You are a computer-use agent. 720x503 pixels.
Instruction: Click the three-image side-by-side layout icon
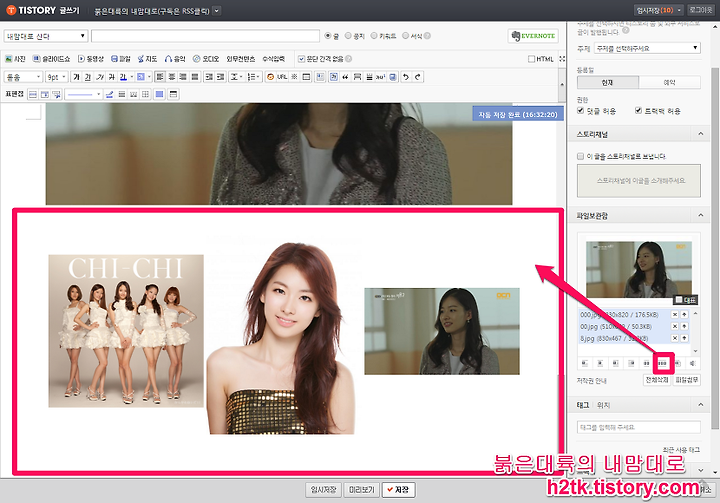tap(662, 363)
